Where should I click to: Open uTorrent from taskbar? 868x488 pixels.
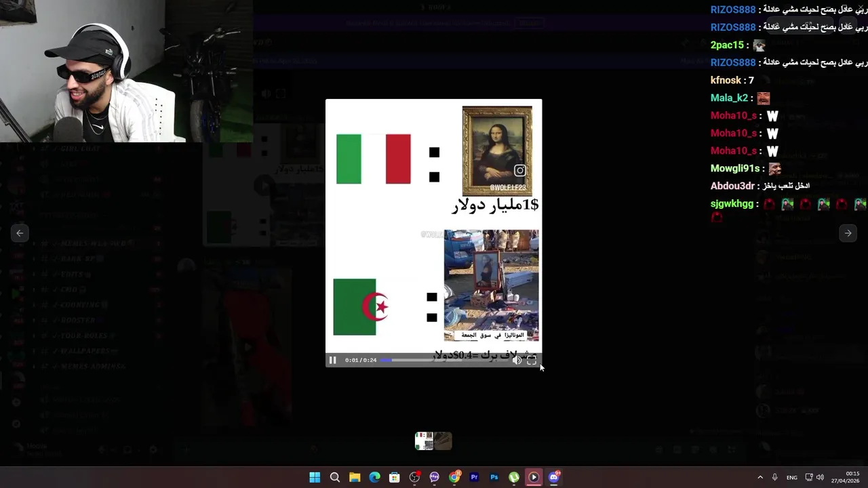514,477
